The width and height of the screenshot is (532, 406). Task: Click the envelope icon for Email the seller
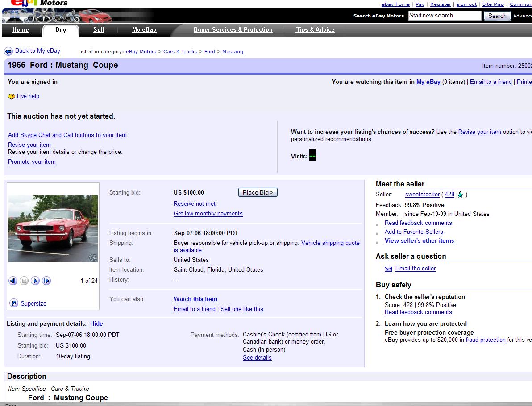(x=388, y=269)
